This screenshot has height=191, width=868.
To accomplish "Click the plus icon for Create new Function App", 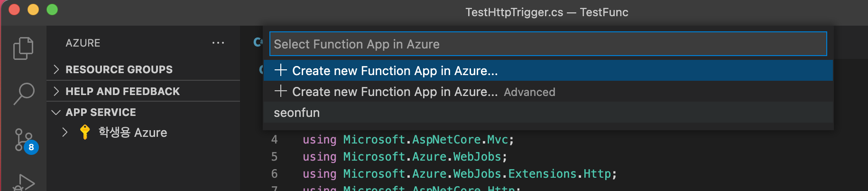I will (281, 70).
